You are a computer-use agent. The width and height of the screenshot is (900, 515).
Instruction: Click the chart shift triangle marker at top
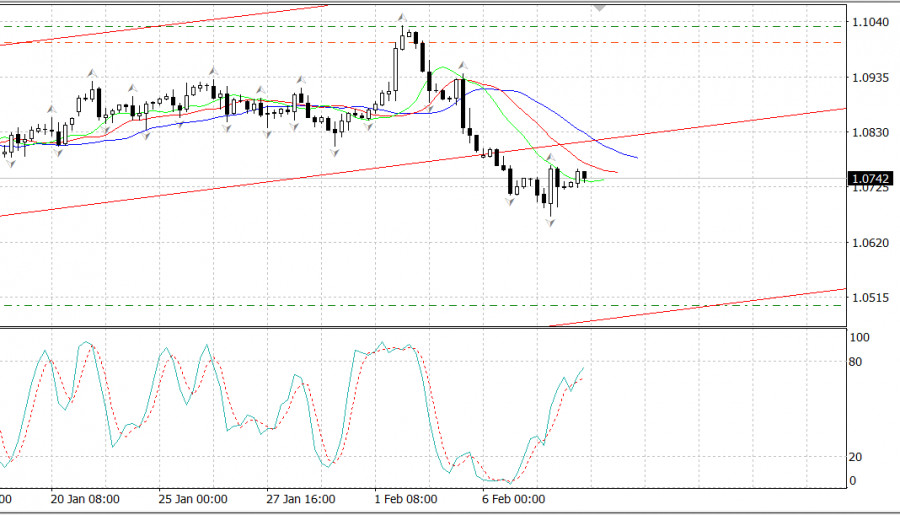(599, 5)
